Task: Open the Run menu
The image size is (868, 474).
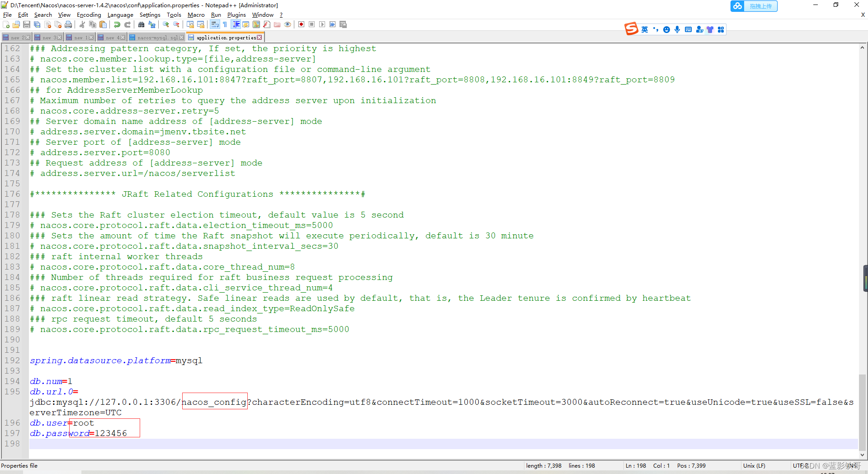Action: [216, 15]
